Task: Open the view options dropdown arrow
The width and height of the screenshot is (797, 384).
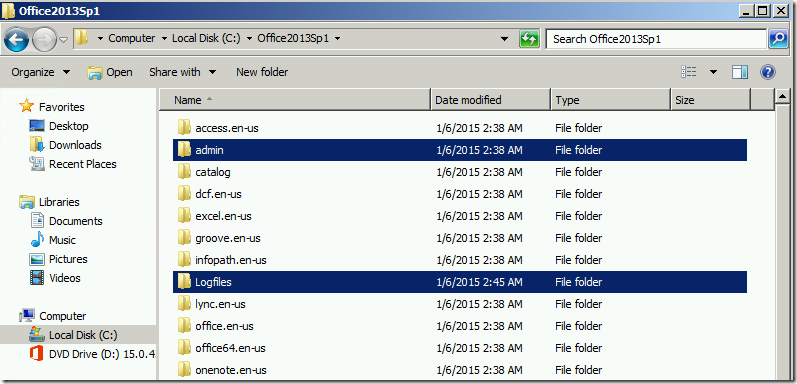Action: click(x=713, y=72)
